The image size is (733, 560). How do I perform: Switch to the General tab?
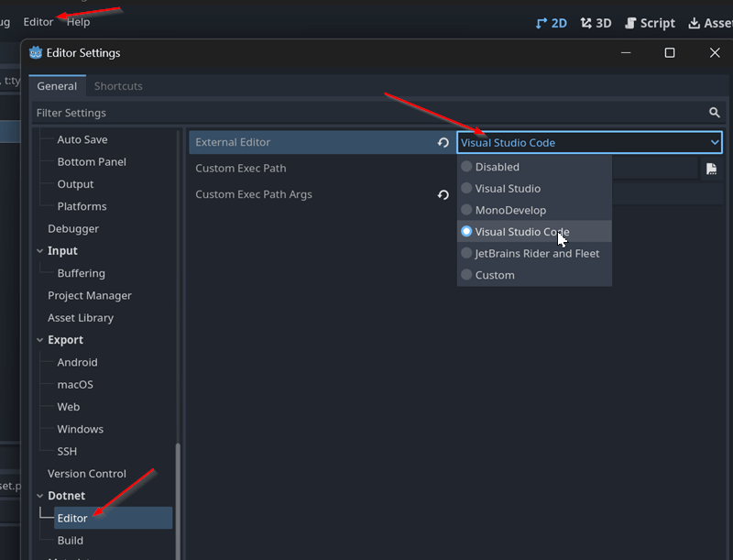coord(57,86)
